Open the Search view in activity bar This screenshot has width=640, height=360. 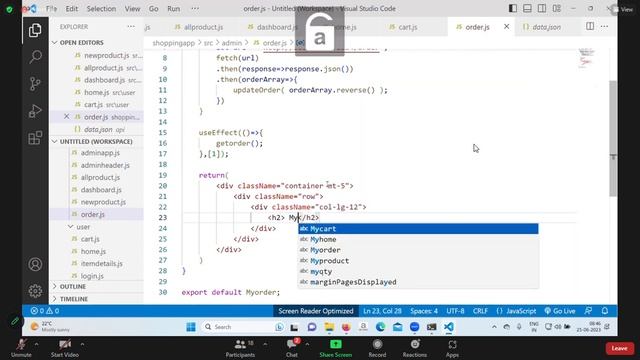pyautogui.click(x=35, y=57)
